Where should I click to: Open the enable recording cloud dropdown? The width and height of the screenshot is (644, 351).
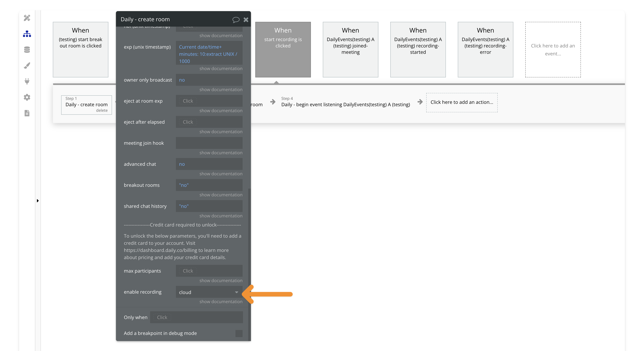209,292
